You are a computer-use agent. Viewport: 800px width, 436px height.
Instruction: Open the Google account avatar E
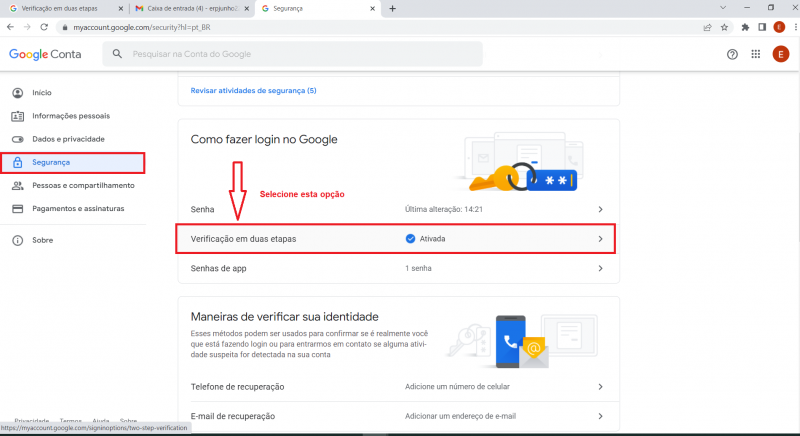click(781, 54)
